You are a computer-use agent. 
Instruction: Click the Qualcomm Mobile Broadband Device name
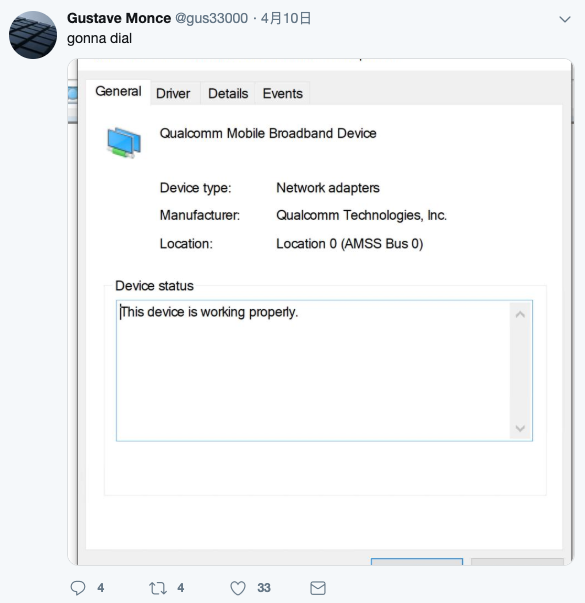click(x=268, y=133)
